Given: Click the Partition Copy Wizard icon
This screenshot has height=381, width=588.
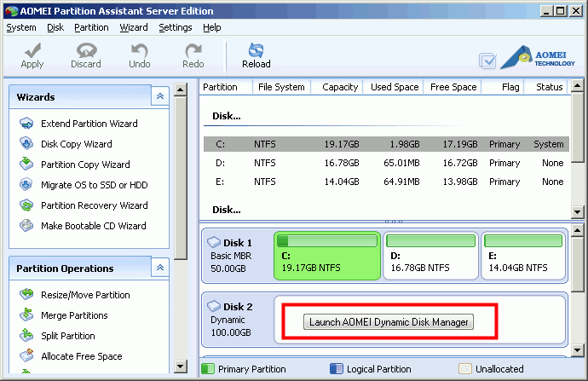Looking at the screenshot, I should coord(26,164).
